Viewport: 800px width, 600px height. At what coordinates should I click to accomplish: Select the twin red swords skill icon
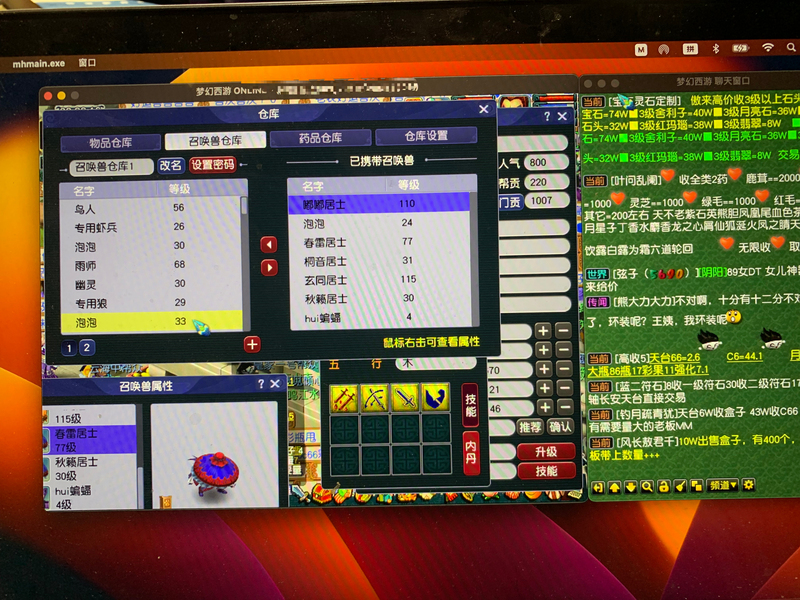pos(345,398)
